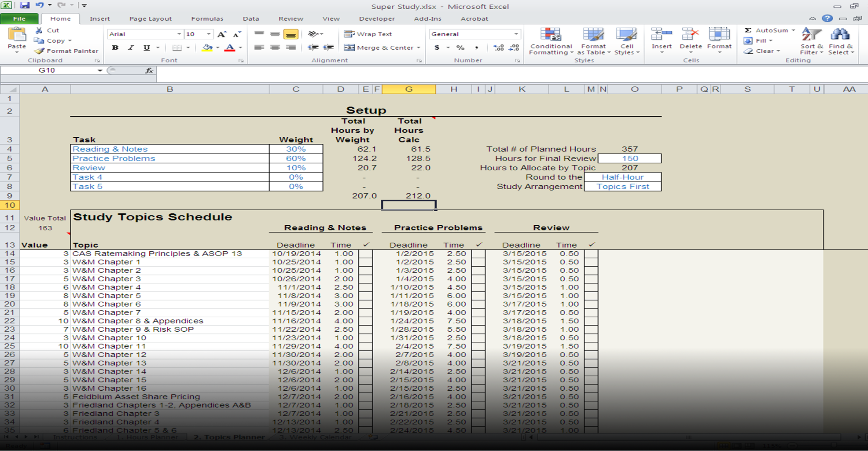Apply yellow fill color

pos(207,48)
